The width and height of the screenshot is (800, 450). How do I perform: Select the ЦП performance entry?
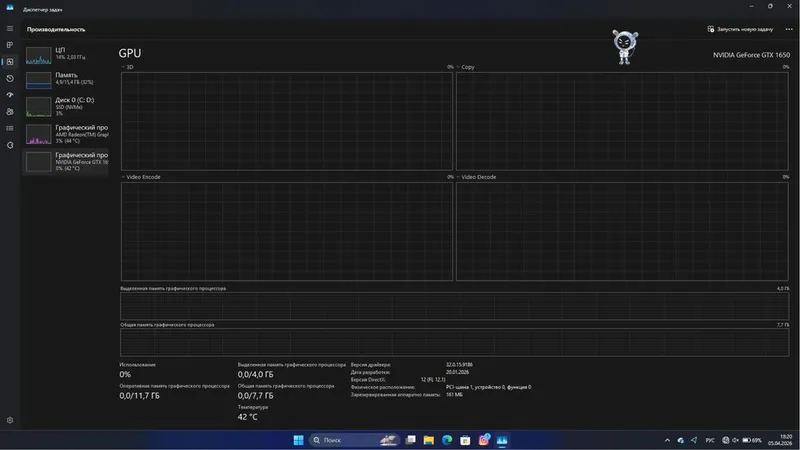point(65,55)
